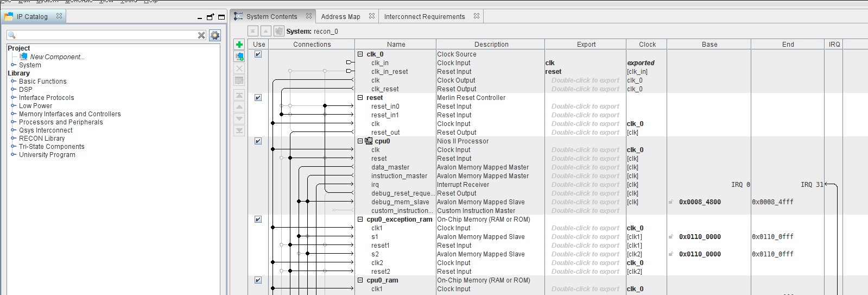
Task: Open IP Catalog search settings gear
Action: [215, 35]
